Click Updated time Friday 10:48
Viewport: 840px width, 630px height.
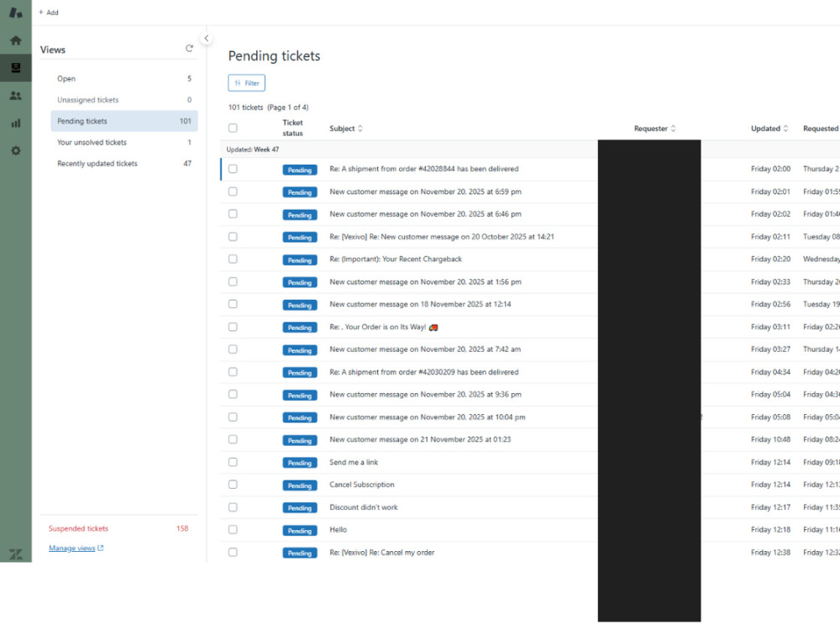click(x=770, y=439)
